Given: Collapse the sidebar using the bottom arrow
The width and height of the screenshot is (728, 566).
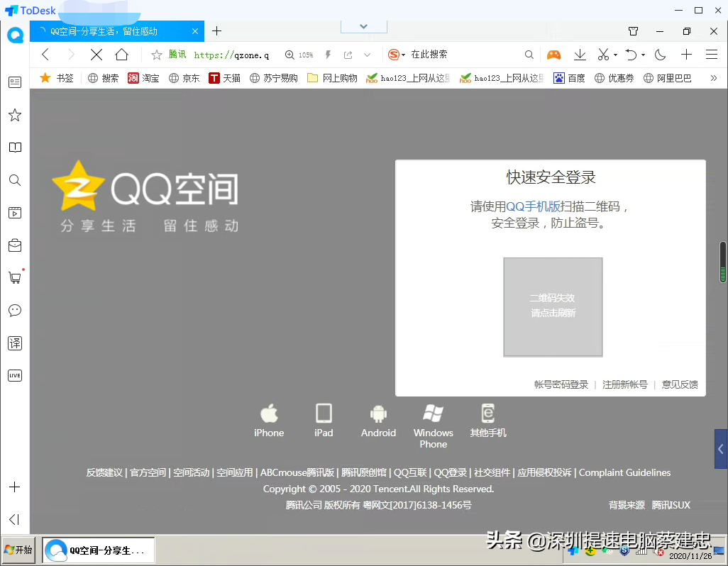Looking at the screenshot, I should point(14,520).
